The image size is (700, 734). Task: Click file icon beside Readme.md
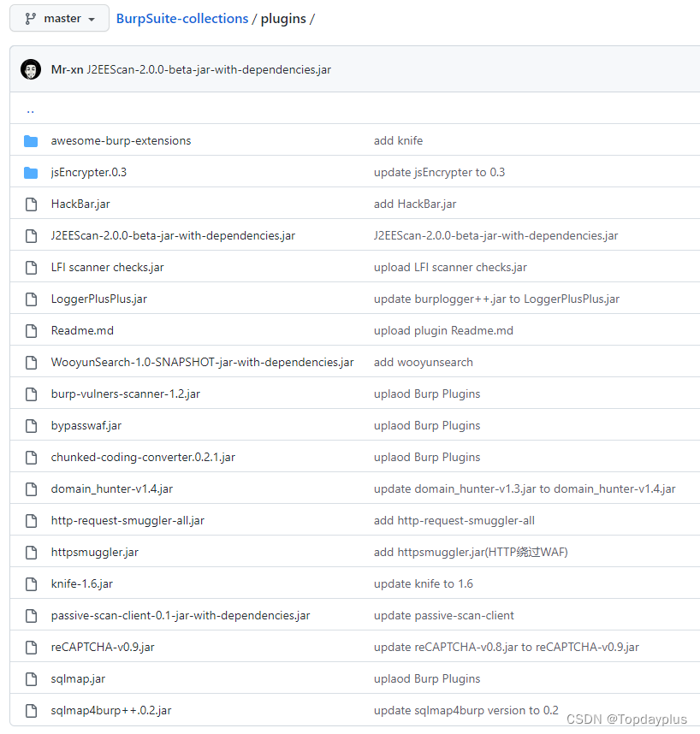(32, 331)
